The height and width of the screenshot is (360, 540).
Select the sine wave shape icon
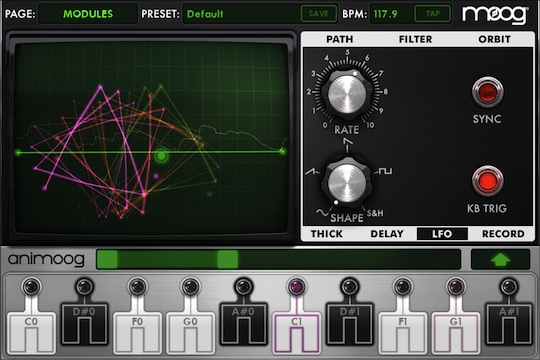pyautogui.click(x=322, y=213)
